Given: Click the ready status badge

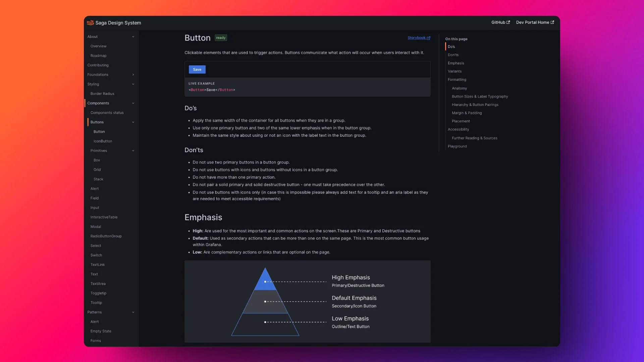Looking at the screenshot, I should tap(221, 38).
